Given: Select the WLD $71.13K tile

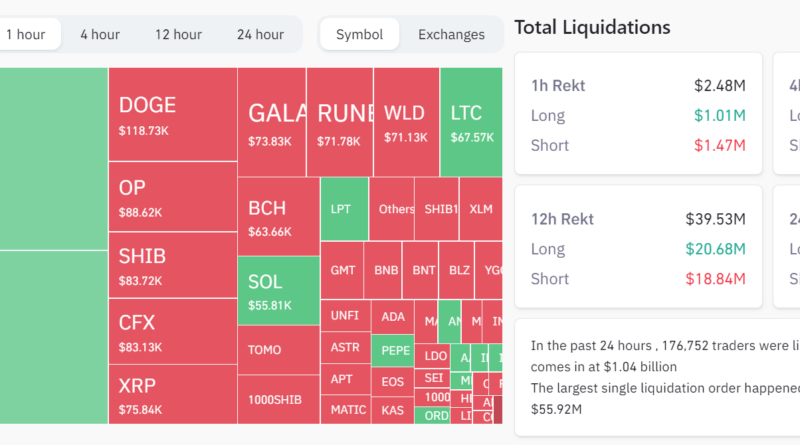Looking at the screenshot, I should click(406, 122).
